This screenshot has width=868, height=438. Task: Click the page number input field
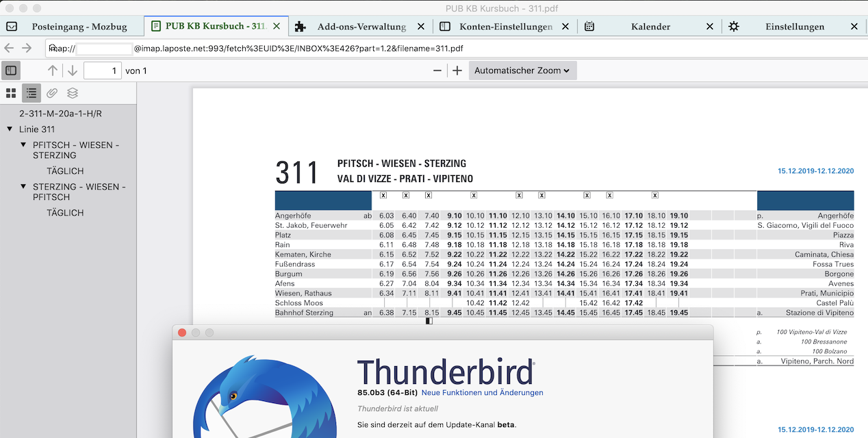(x=103, y=70)
